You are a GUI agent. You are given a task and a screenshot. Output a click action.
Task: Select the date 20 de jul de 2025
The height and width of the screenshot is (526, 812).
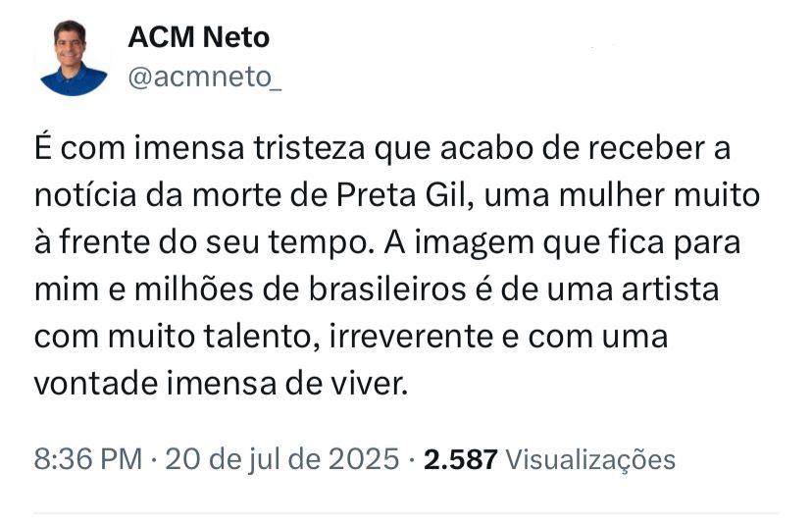click(x=282, y=459)
